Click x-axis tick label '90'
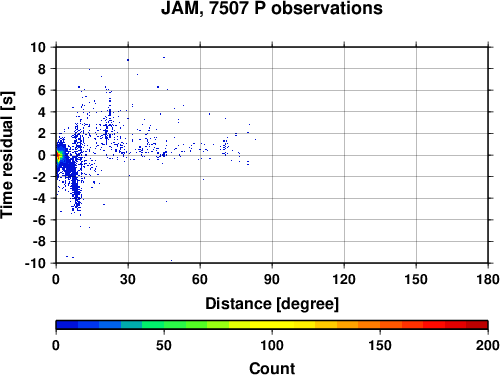This screenshot has height=375, width=500. 272,279
